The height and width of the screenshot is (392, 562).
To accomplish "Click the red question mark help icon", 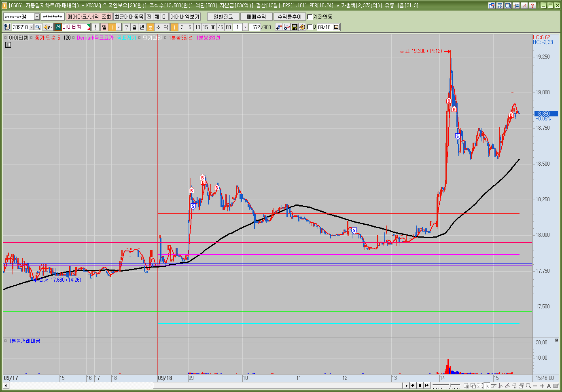I will click(532, 6).
